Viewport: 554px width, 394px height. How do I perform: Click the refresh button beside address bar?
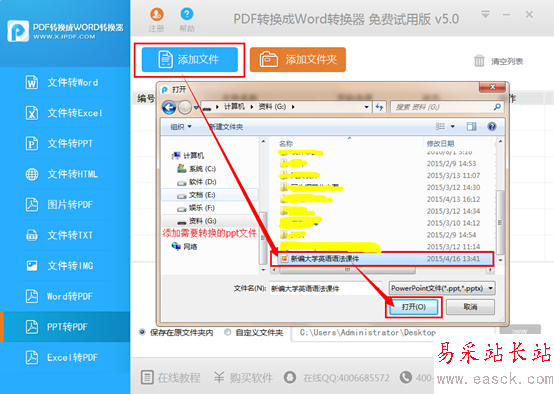379,107
